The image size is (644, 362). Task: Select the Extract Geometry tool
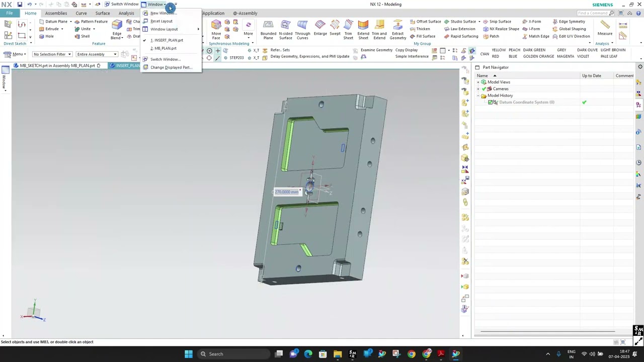397,30
